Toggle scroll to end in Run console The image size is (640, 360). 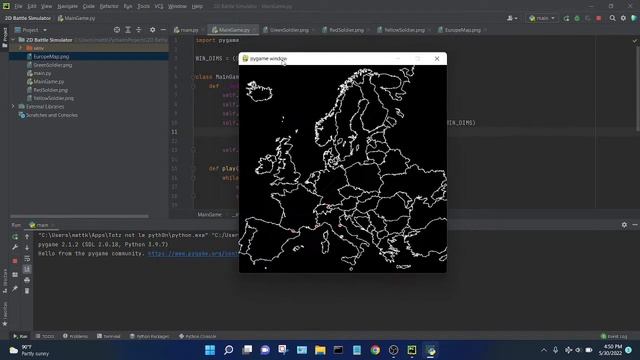[x=27, y=269]
